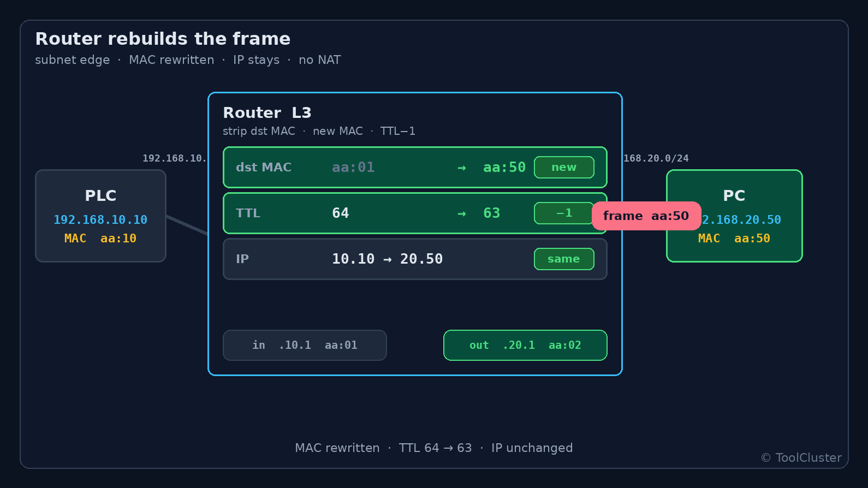Select the old value aa:01 in the dst MAC row
The height and width of the screenshot is (488, 868).
pyautogui.click(x=353, y=167)
